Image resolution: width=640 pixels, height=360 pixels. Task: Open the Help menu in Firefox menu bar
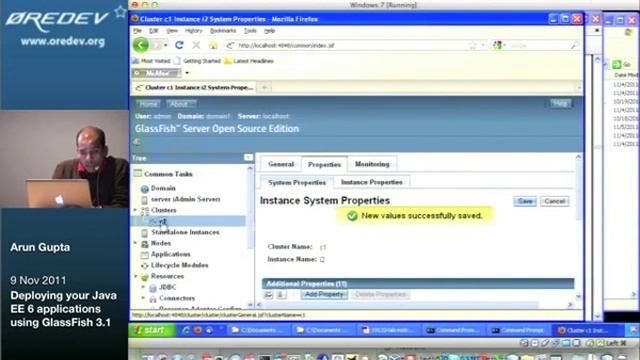point(269,31)
